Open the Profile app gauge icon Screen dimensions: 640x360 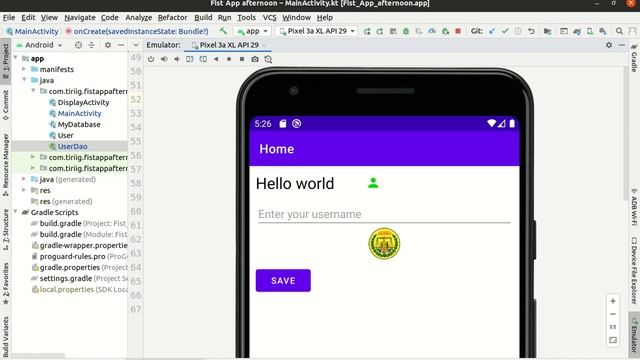click(432, 31)
